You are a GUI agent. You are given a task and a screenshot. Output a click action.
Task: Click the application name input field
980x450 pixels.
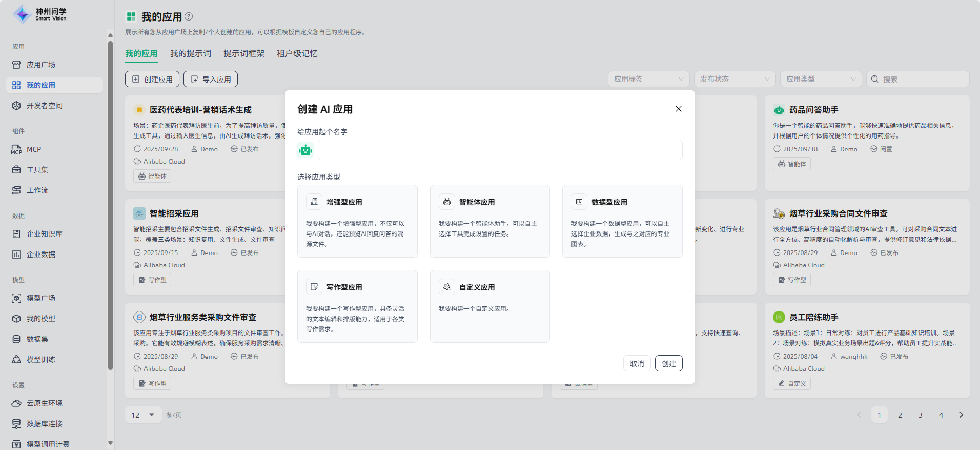pos(500,150)
